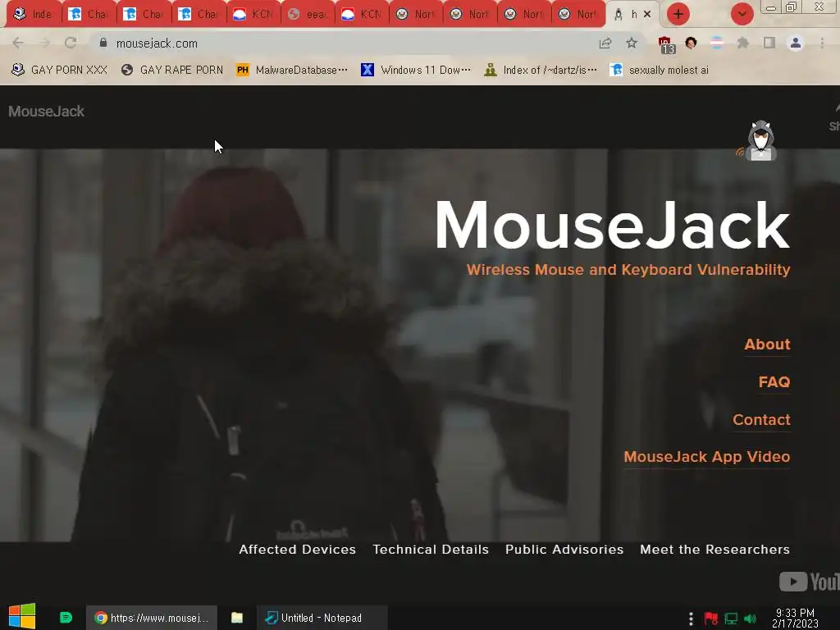Open the FAQ link
The image size is (840, 630).
774,381
